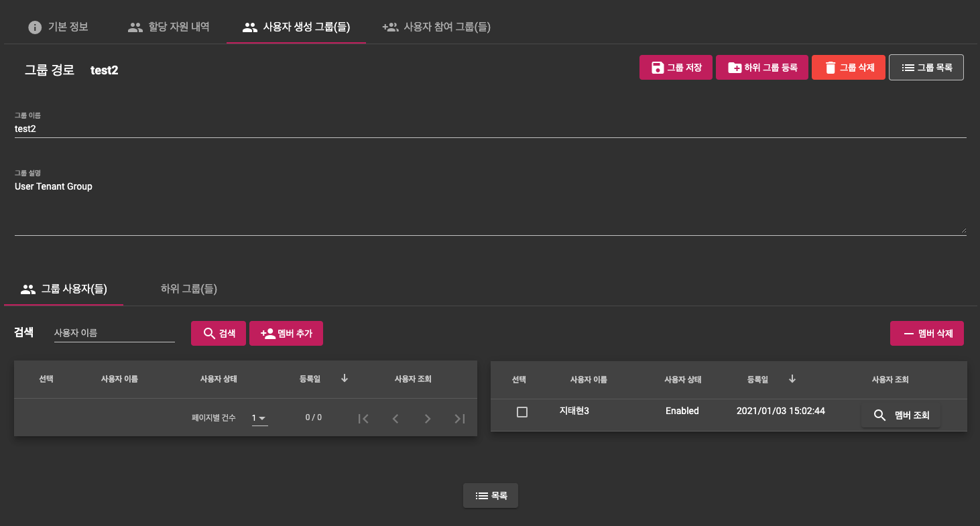Sort left table by 등록일 arrow
This screenshot has height=526, width=980.
point(345,379)
